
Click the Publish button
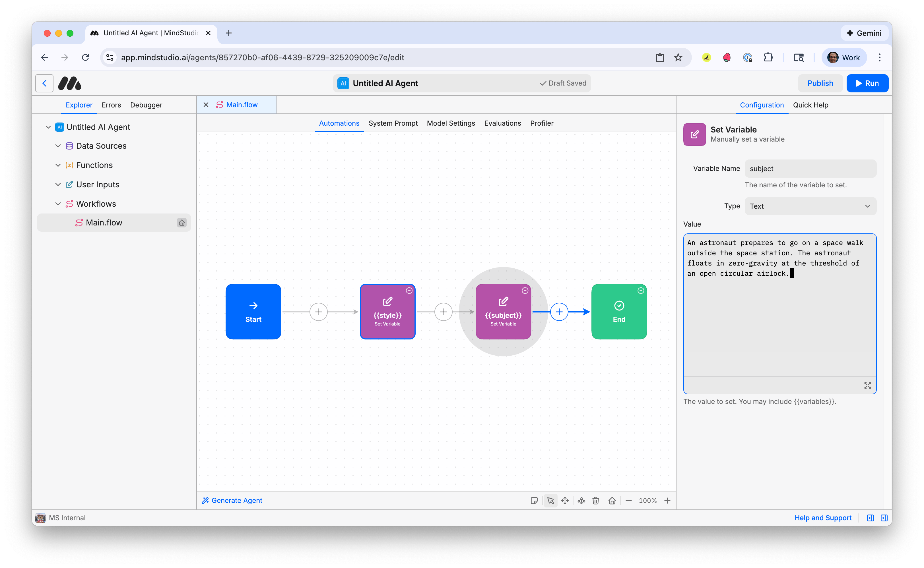pos(820,83)
